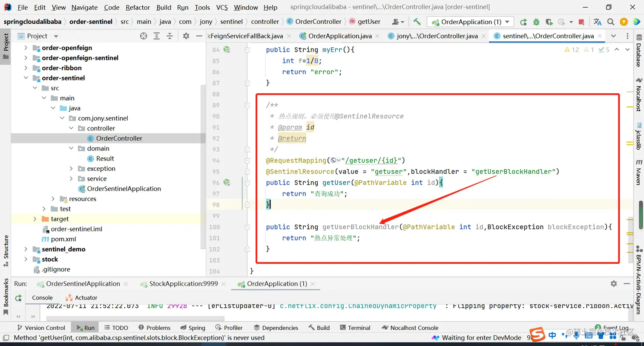Click the gutter icon on line 96
This screenshot has height=346, width=644.
coord(227,182)
